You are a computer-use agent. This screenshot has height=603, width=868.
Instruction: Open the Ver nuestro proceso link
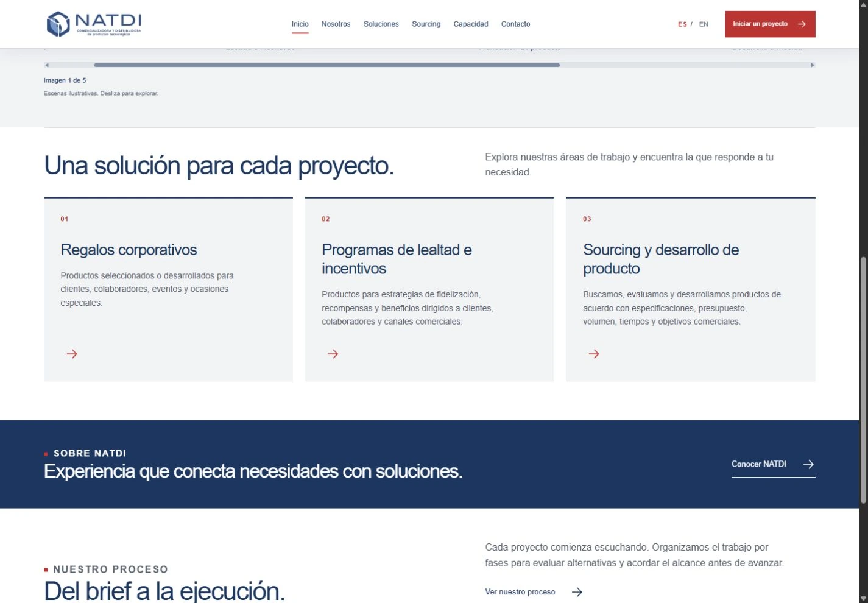(x=534, y=592)
